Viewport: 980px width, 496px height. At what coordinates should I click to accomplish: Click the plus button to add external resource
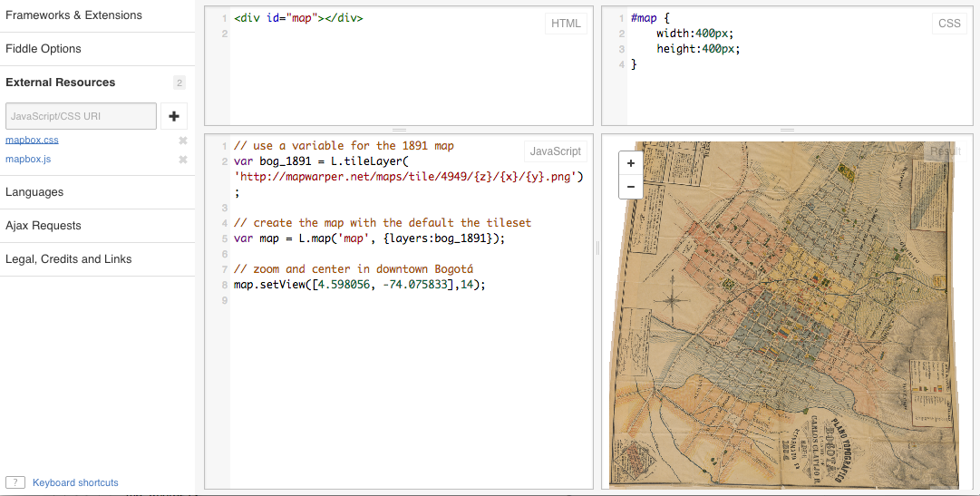tap(174, 116)
